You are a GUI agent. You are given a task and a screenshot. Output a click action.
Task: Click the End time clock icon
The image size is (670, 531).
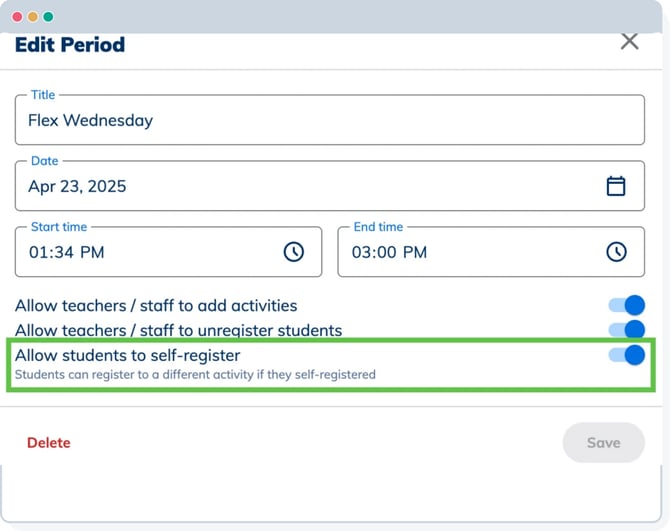(x=616, y=252)
